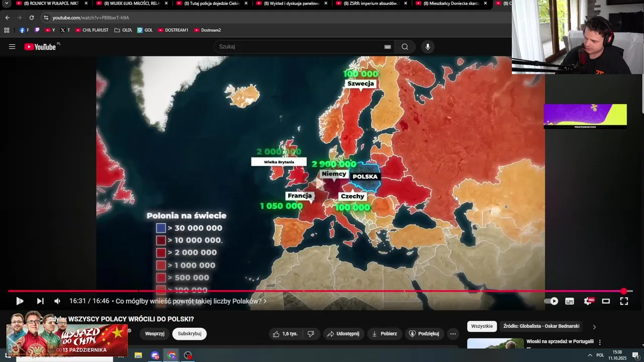644x362 pixels.
Task: Open 'Wioski na sprzedaż w Portugalii' video
Action: click(x=559, y=341)
